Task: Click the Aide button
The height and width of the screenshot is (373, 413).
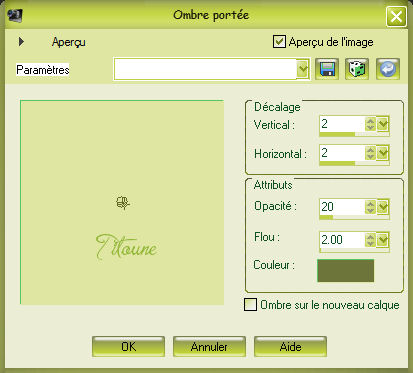Action: click(290, 347)
